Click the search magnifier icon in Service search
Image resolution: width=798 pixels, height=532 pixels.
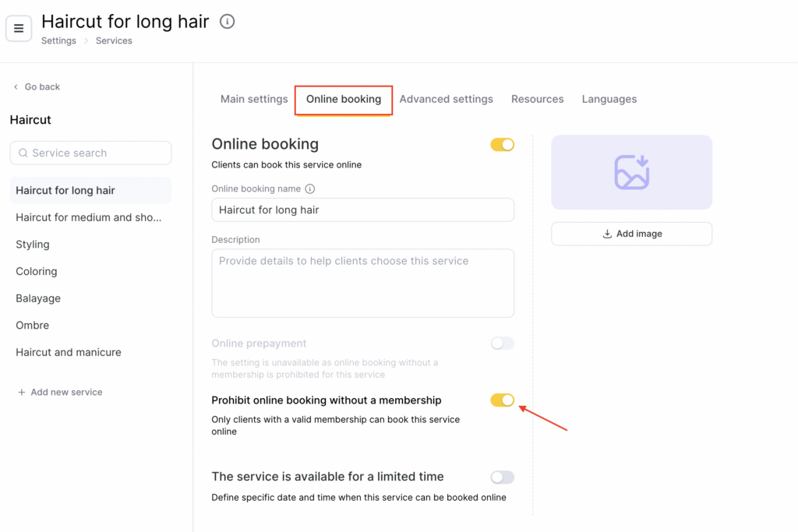point(23,153)
